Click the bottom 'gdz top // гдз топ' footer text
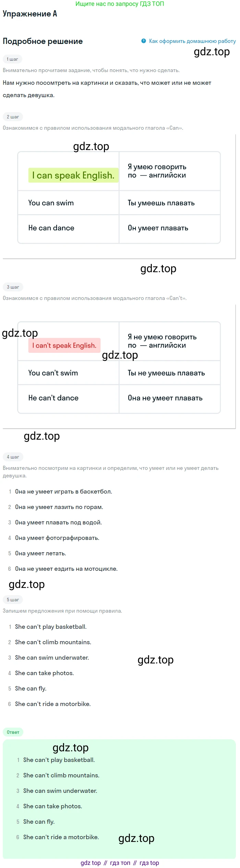The height and width of the screenshot is (868, 240). pyautogui.click(x=120, y=863)
